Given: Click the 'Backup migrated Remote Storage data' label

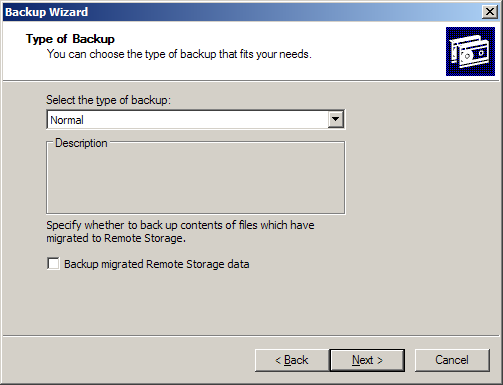Looking at the screenshot, I should (x=157, y=264).
